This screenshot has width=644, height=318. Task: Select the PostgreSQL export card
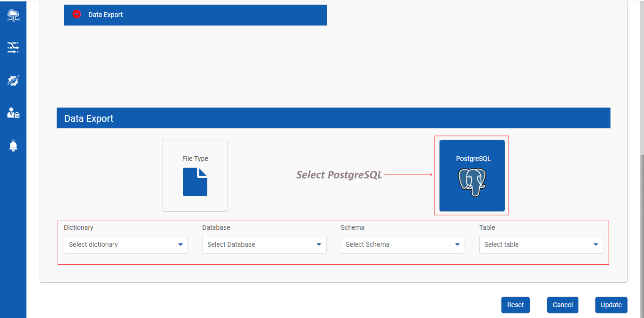click(x=472, y=176)
